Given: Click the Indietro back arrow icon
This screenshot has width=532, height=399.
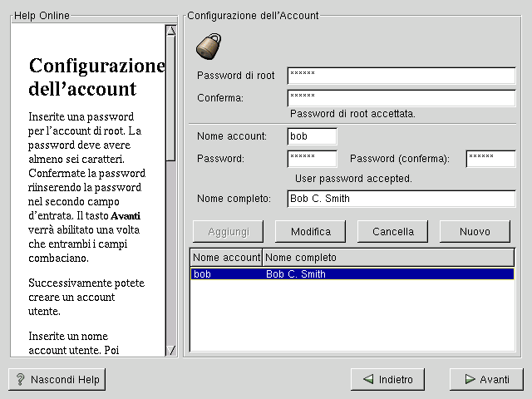Looking at the screenshot, I should [x=366, y=380].
